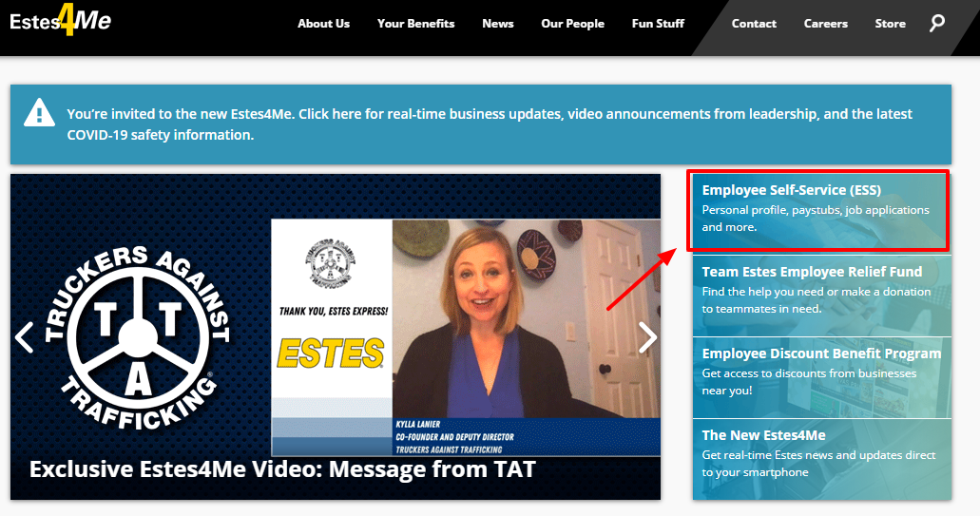The width and height of the screenshot is (980, 516).
Task: Click the yellow ESTES logo in video
Action: click(x=330, y=353)
